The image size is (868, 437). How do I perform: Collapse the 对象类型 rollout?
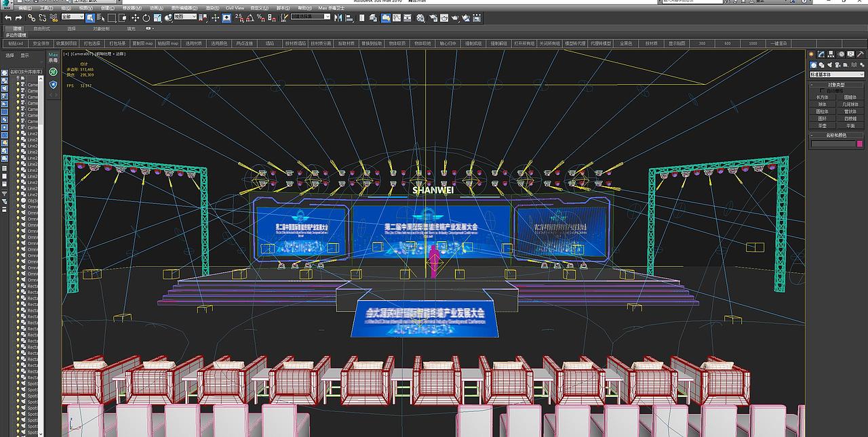[837, 85]
